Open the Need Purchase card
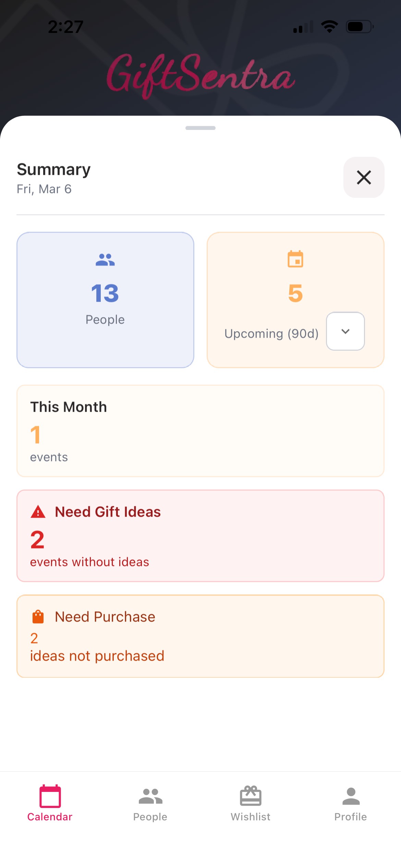 [x=200, y=636]
